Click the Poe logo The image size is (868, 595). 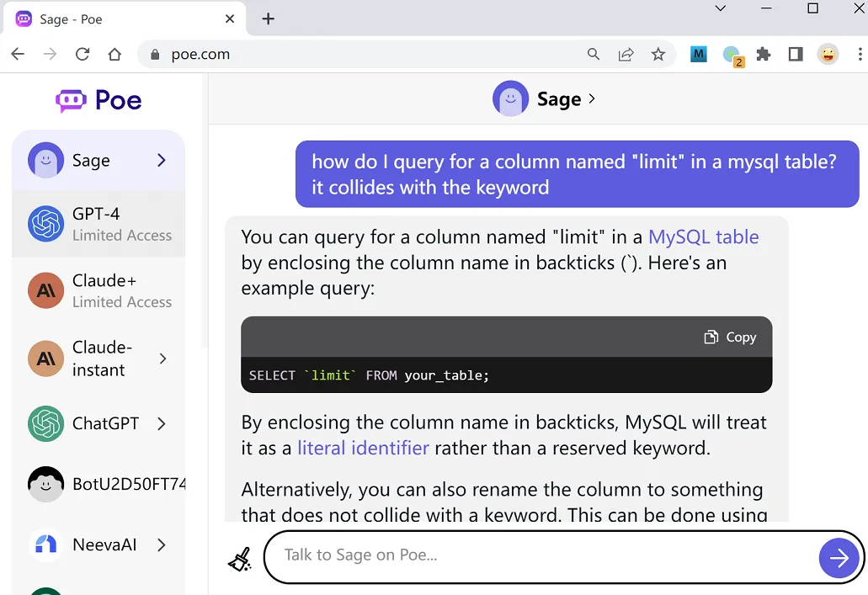tap(99, 100)
